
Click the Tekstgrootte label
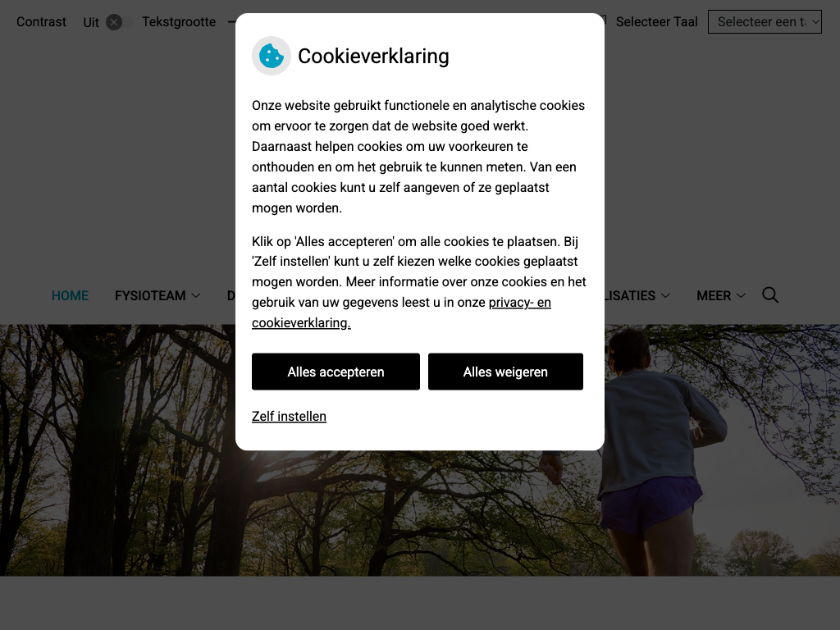pyautogui.click(x=179, y=22)
